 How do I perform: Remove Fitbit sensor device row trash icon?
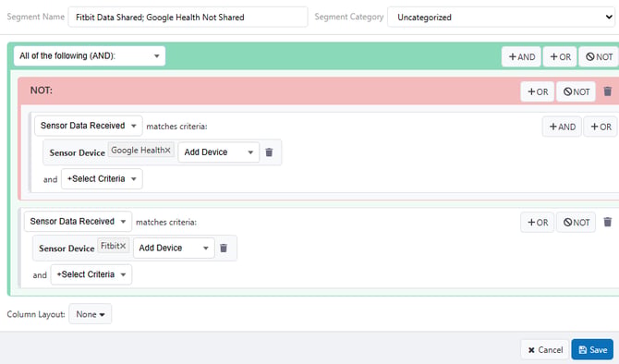(224, 248)
